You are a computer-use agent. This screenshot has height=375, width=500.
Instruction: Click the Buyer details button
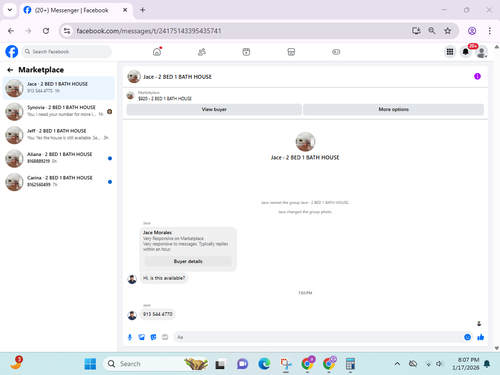point(188,261)
